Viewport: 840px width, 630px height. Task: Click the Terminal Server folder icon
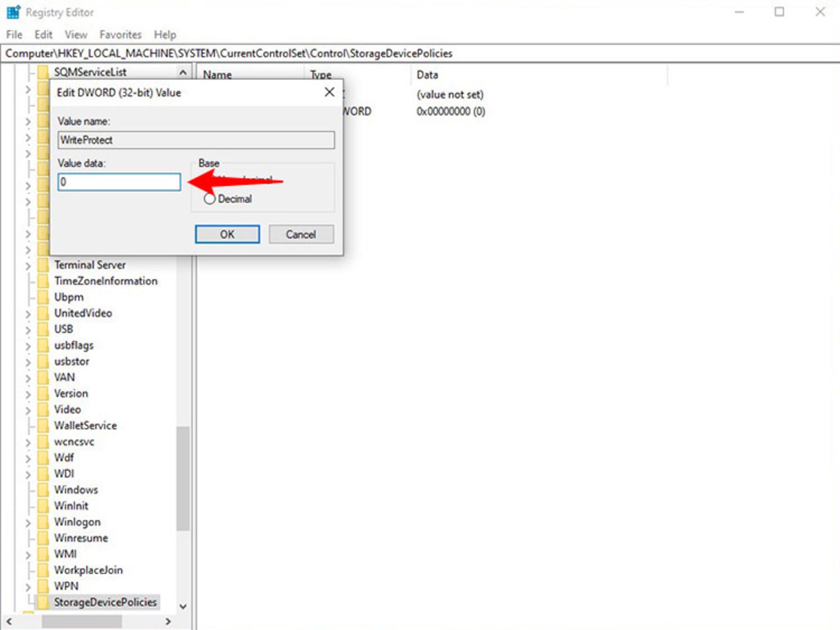click(43, 265)
